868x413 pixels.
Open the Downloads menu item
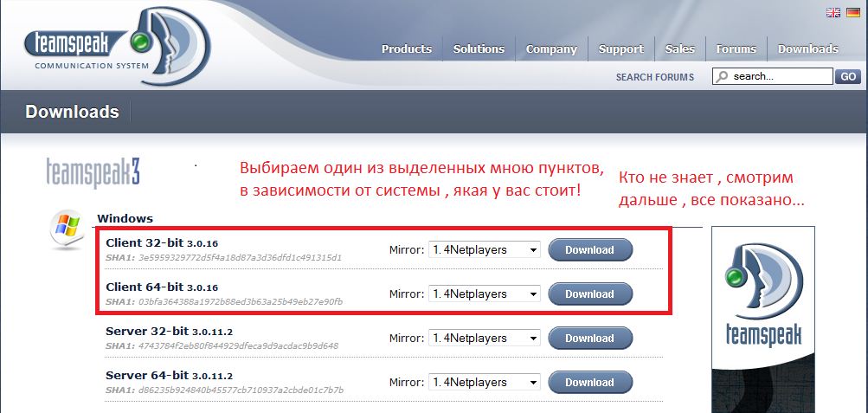tap(808, 48)
